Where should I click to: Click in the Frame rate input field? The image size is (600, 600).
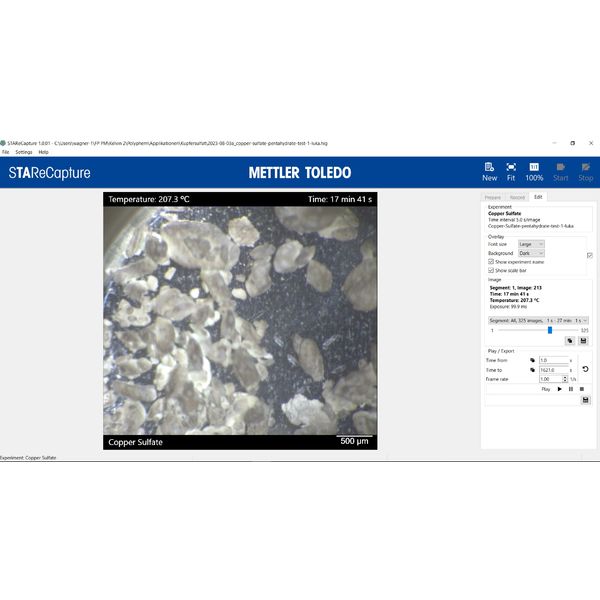pos(550,379)
